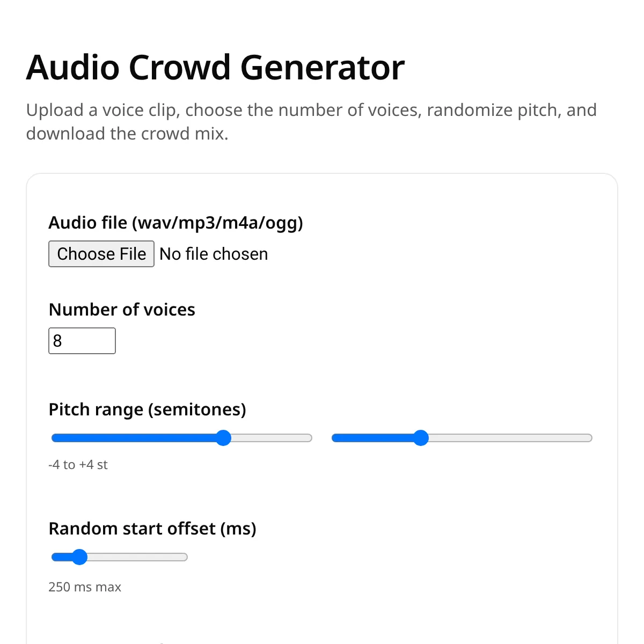Click the 'Number of voices' label
644x644 pixels.
(x=122, y=310)
